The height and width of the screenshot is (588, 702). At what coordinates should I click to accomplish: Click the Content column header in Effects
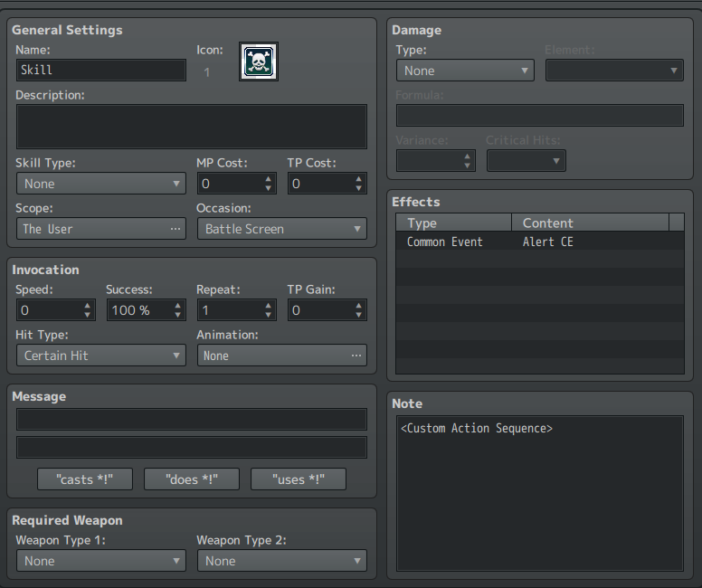click(x=590, y=223)
